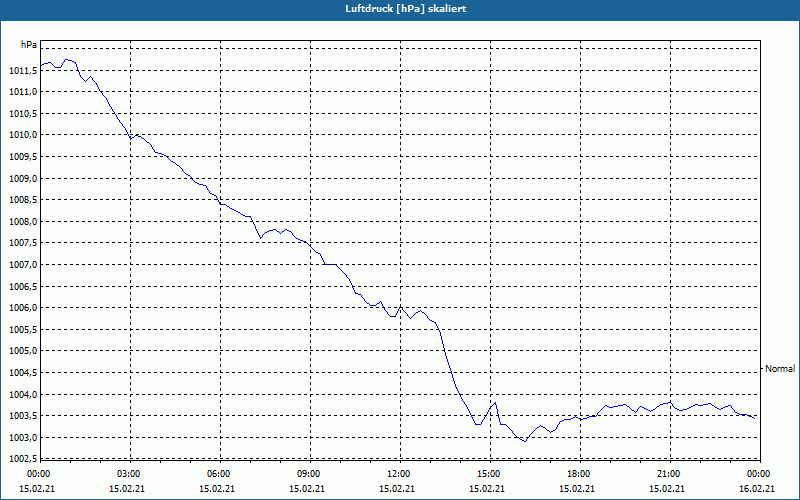Click the 15.02.21 date under 21:00
The width and height of the screenshot is (800, 500).
pyautogui.click(x=667, y=489)
